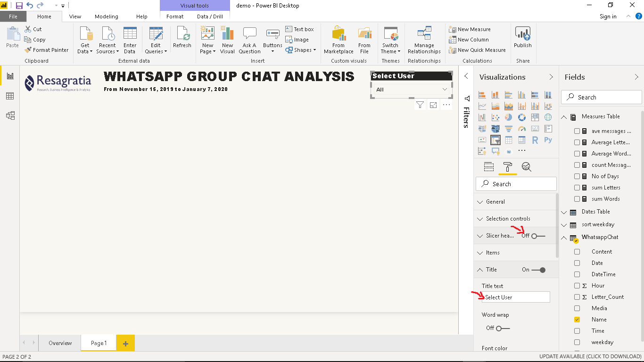Expand the Dates Table group
Screen dimensions: 644x362
coord(564,212)
